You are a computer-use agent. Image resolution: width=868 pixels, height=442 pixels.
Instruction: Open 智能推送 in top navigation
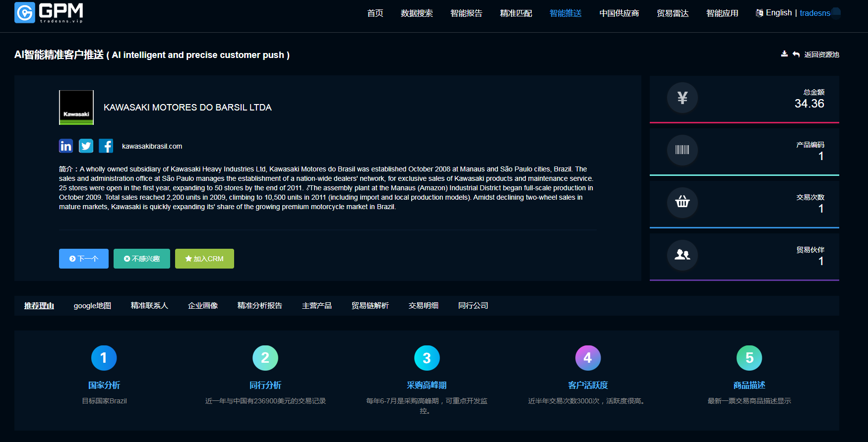click(x=565, y=13)
